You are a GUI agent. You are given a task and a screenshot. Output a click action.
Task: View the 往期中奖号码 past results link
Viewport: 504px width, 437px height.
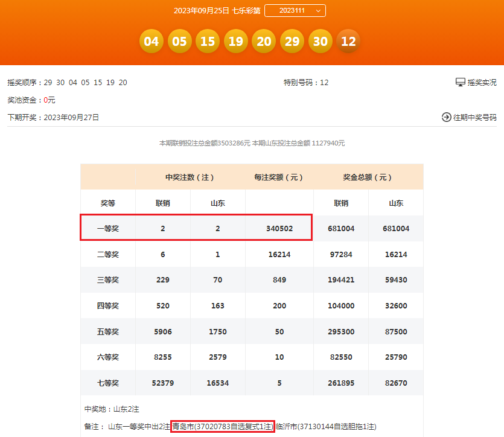point(474,118)
